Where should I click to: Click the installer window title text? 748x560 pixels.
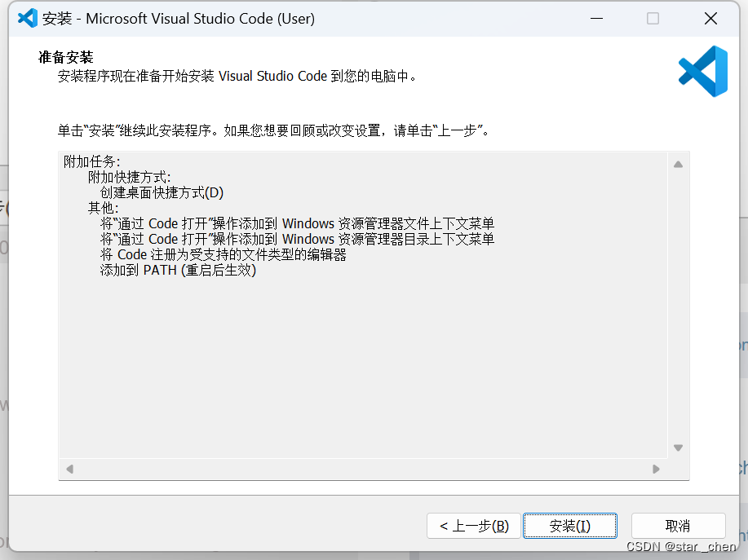pyautogui.click(x=179, y=19)
